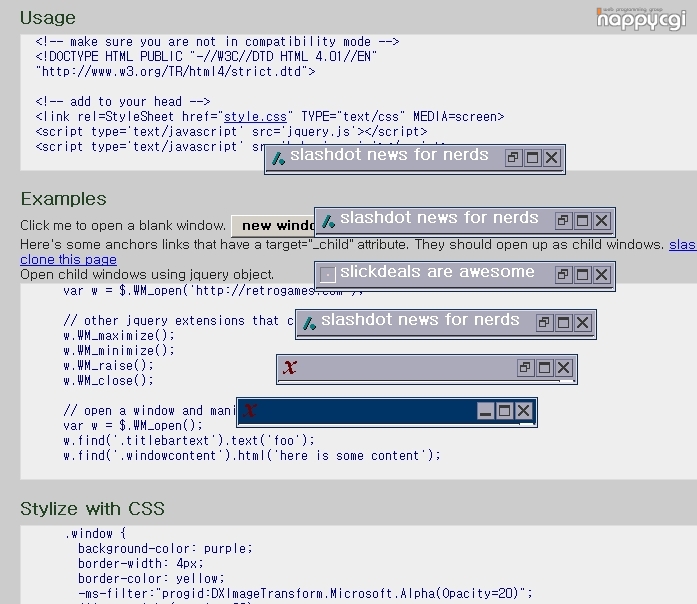Viewport: 697px width, 604px height.
Task: Minimize the dark blue titled window
Action: (x=485, y=411)
